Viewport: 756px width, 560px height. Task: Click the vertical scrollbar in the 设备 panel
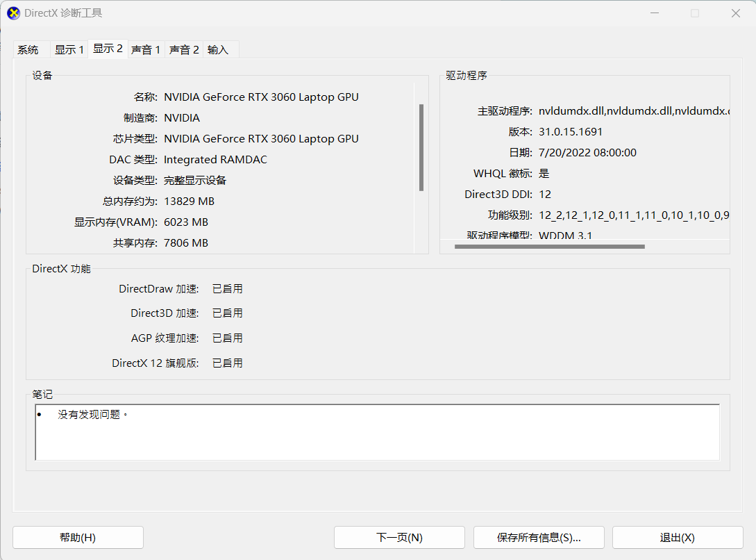[421, 147]
